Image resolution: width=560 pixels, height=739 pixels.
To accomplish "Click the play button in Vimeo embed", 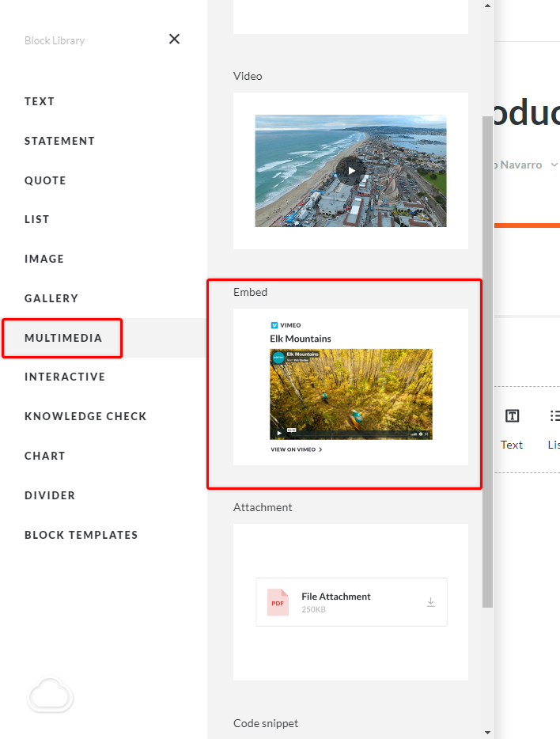I will [x=279, y=433].
